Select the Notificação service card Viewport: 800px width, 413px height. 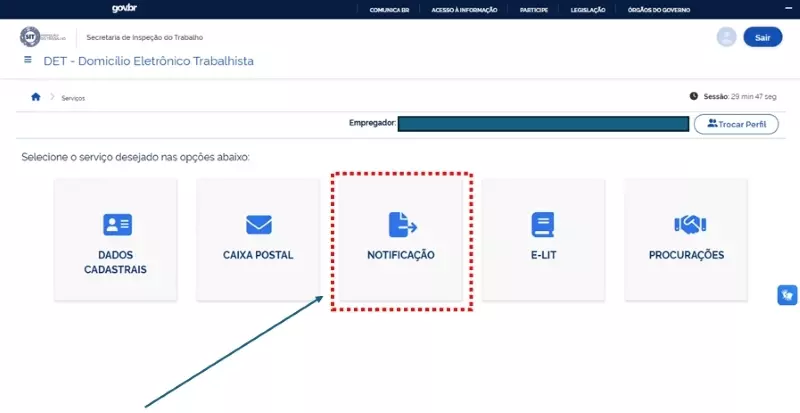point(401,238)
